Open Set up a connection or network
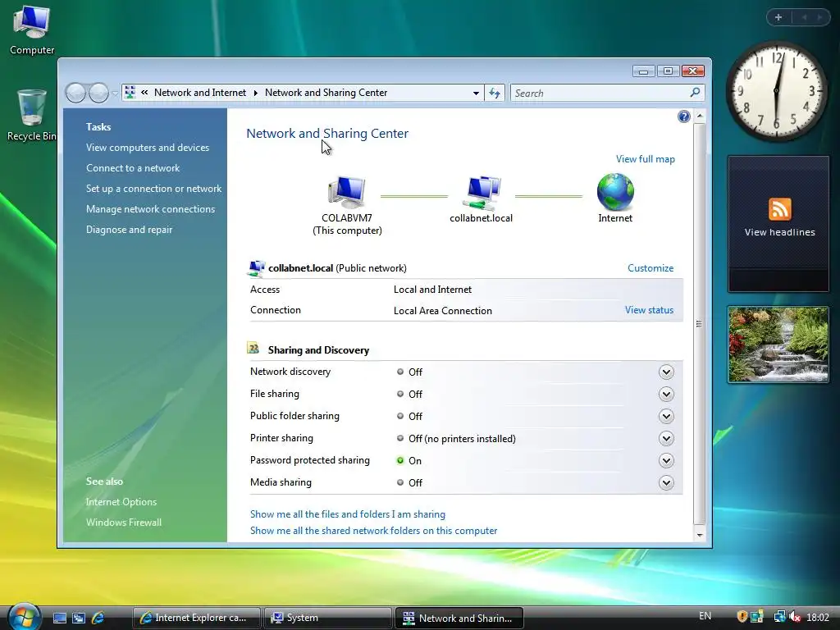840x630 pixels. click(153, 189)
